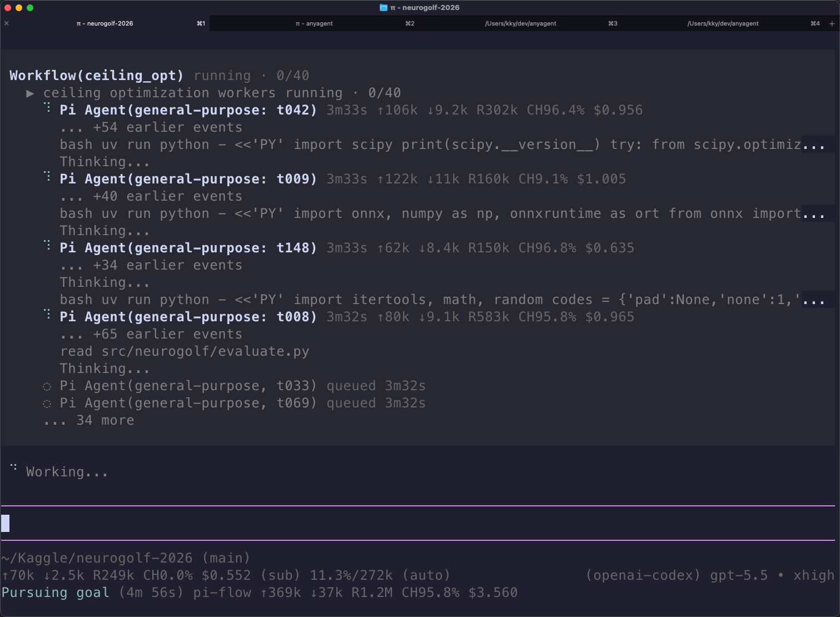The height and width of the screenshot is (617, 840).
Task: Add a new terminal tab with plus
Action: click(x=832, y=23)
